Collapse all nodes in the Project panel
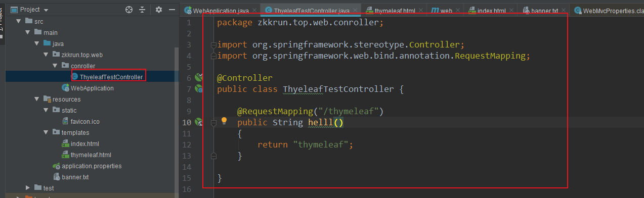The height and width of the screenshot is (198, 644). (142, 10)
